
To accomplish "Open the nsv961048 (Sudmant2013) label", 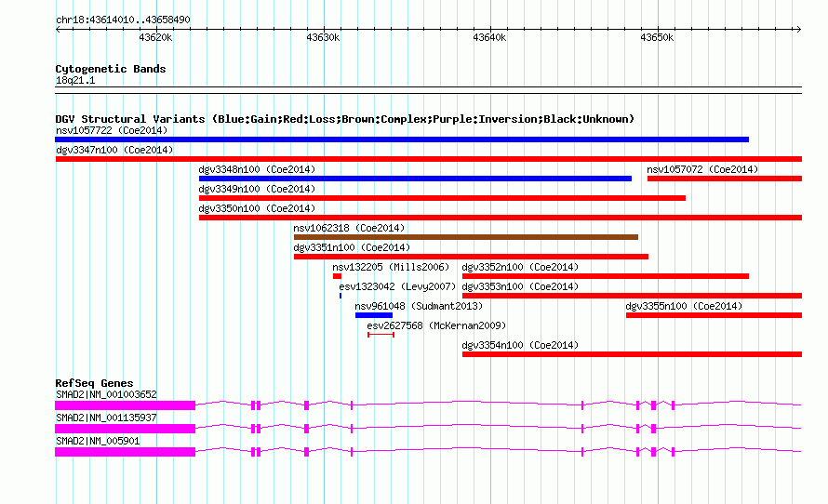I will pyautogui.click(x=419, y=306).
